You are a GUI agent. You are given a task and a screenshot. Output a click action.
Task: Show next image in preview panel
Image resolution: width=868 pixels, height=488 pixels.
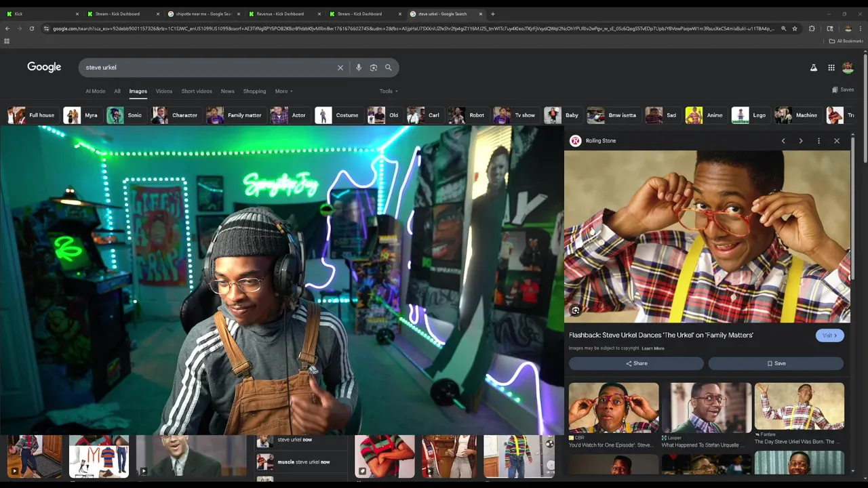801,141
